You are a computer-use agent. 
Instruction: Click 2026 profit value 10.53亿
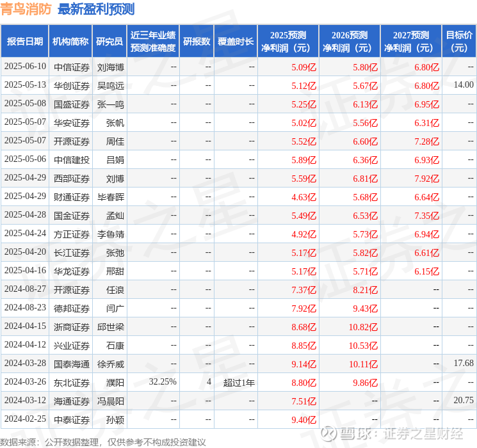363,346
